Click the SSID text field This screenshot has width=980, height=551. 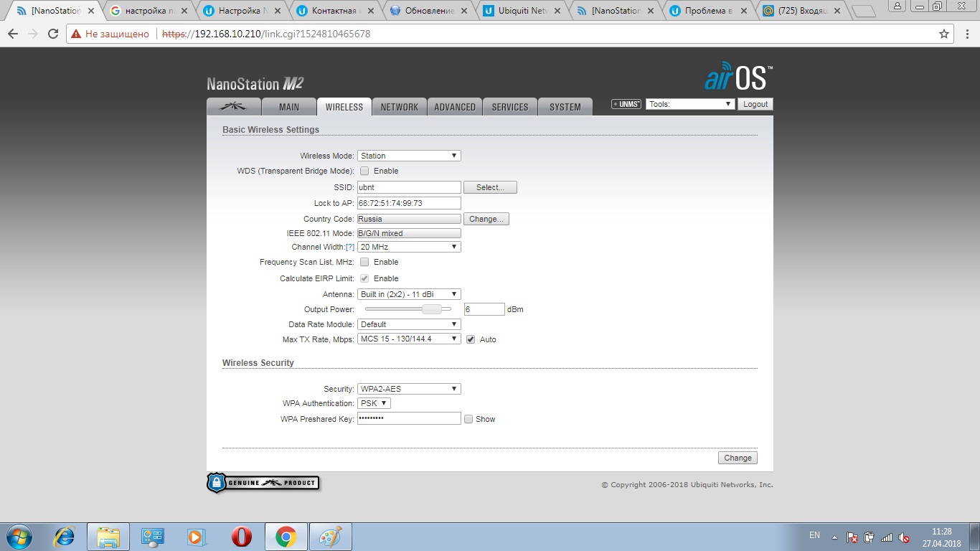coord(409,187)
